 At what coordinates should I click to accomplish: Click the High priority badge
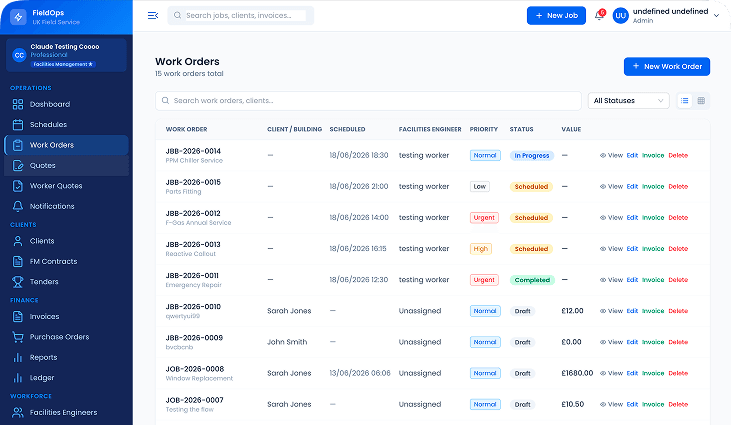pos(481,249)
